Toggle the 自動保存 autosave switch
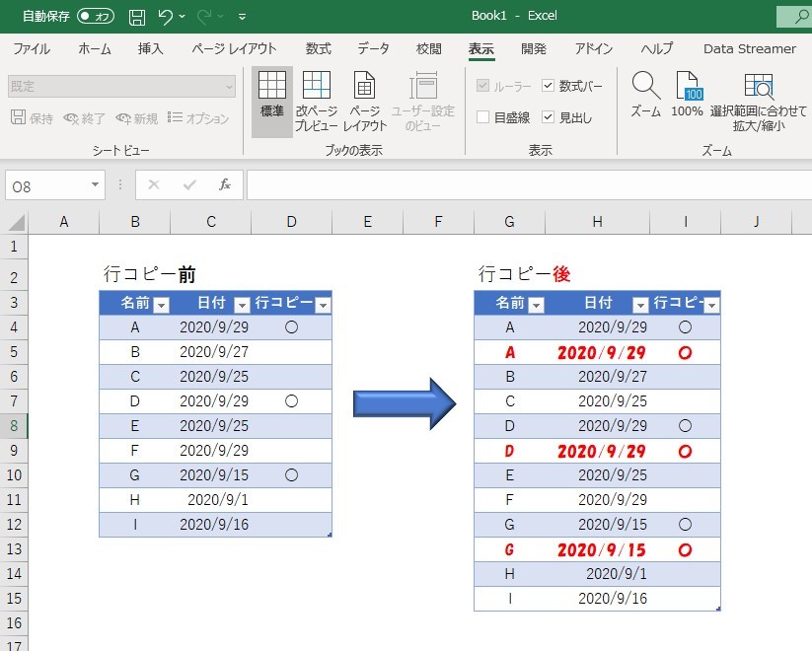Viewport: 812px width, 651px height. point(95,17)
